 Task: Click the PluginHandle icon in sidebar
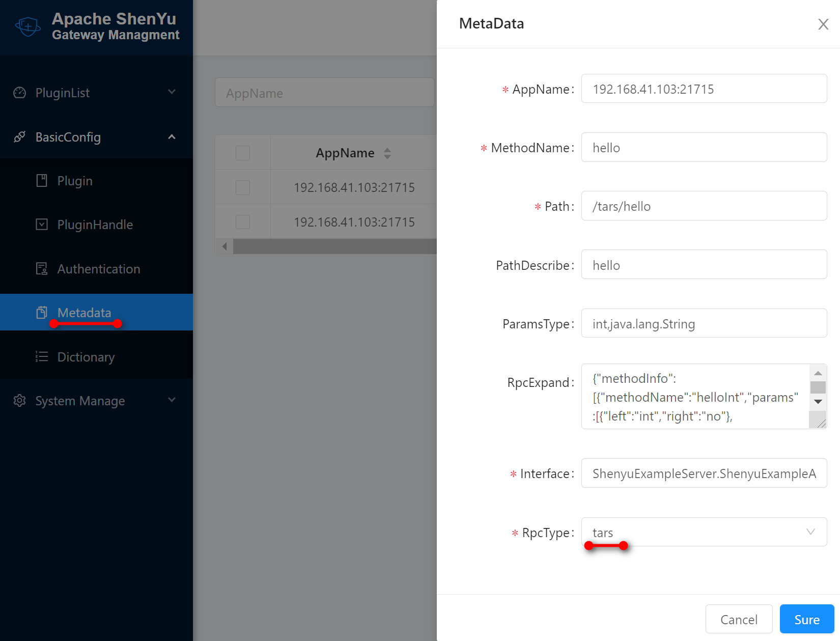[42, 225]
